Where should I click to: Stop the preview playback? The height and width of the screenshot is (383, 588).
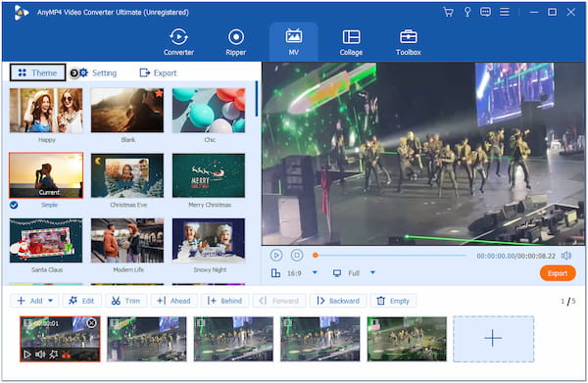(x=297, y=256)
